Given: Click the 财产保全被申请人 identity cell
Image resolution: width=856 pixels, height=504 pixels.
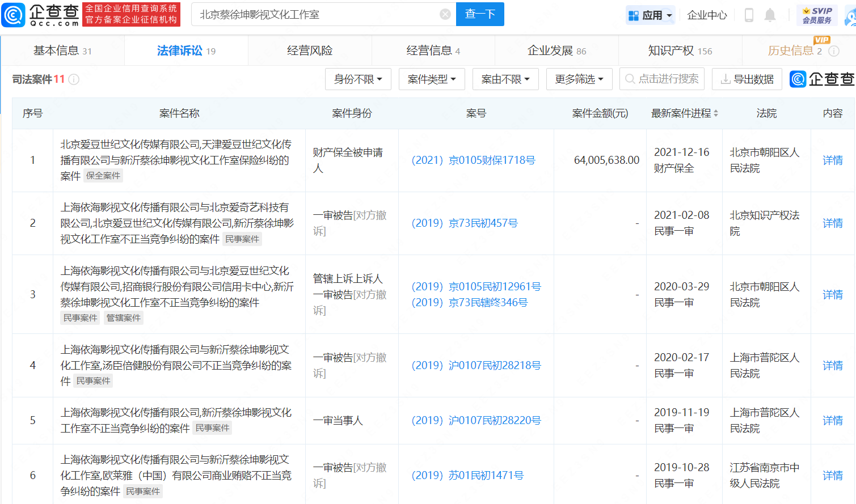Looking at the screenshot, I should pos(348,160).
